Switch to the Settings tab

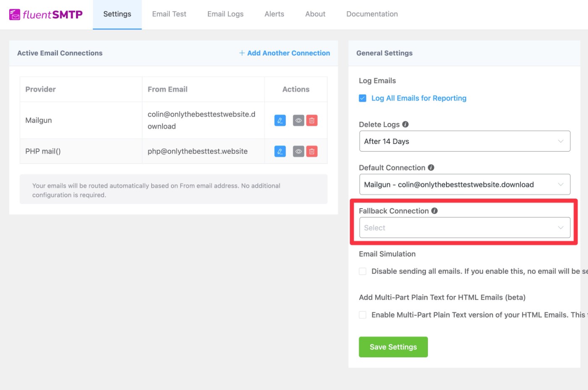pos(117,14)
